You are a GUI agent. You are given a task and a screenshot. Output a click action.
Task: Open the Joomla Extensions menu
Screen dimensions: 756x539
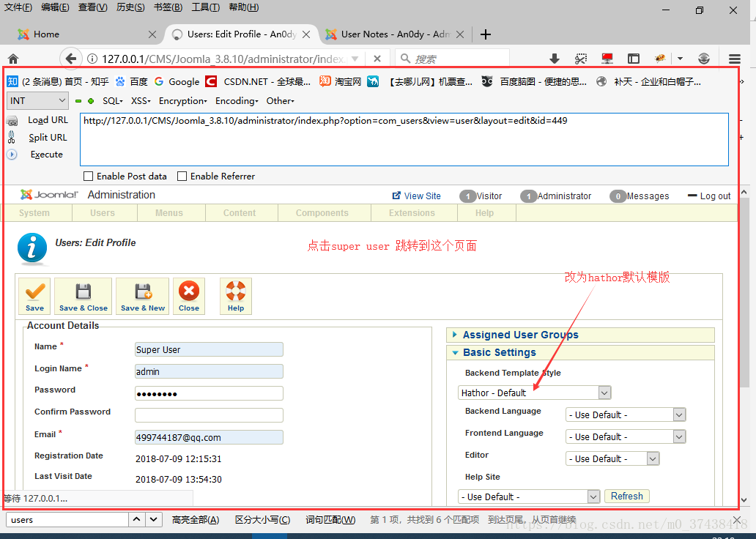coord(412,213)
